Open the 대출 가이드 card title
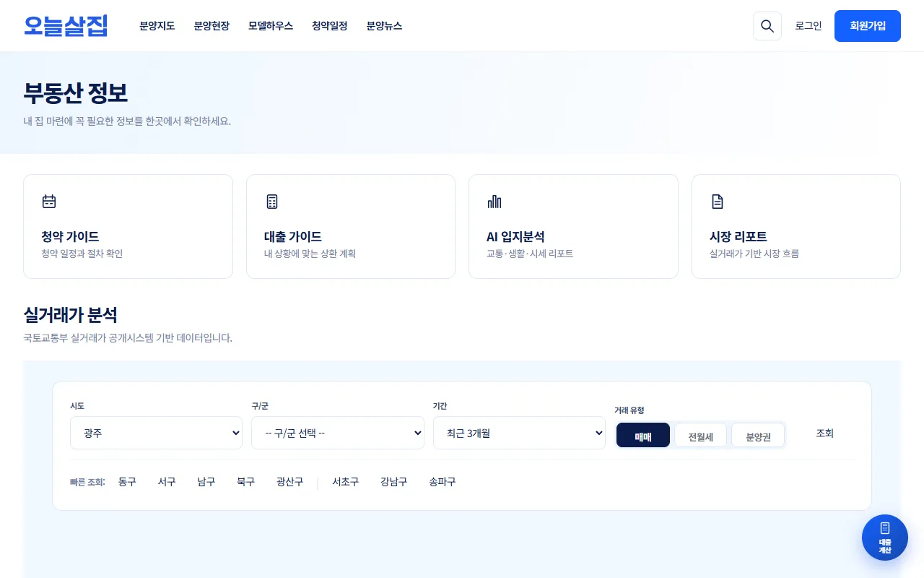This screenshot has height=578, width=924. [x=293, y=236]
